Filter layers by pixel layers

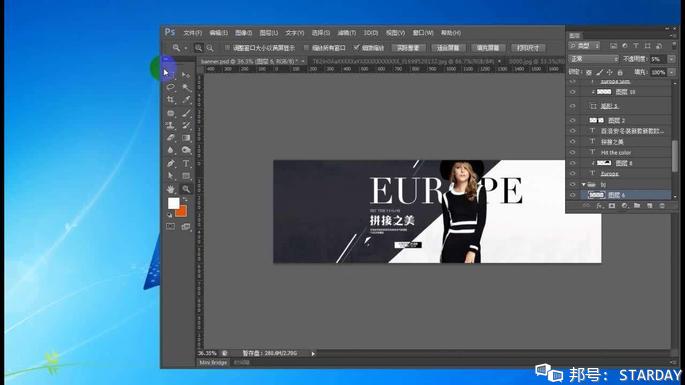tap(613, 46)
